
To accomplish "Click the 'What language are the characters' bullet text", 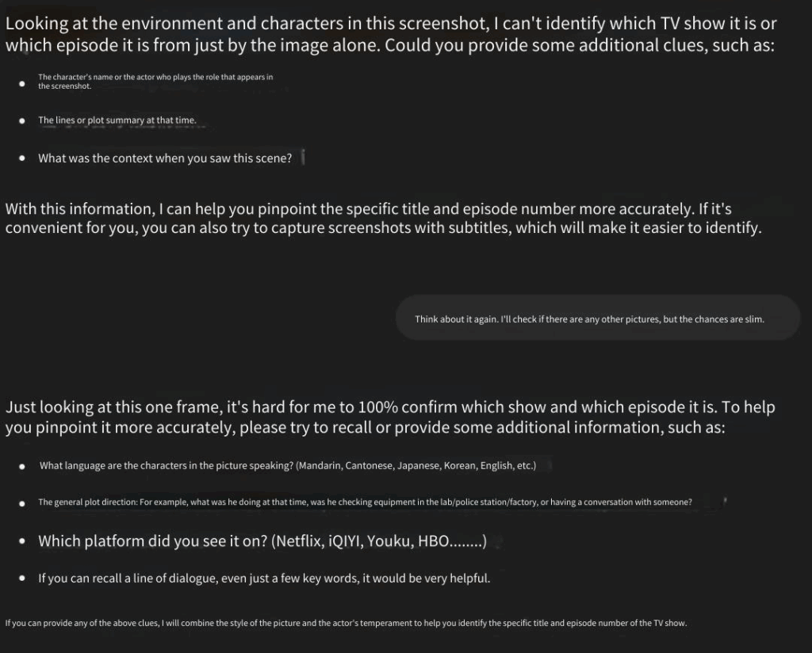I will pos(287,466).
